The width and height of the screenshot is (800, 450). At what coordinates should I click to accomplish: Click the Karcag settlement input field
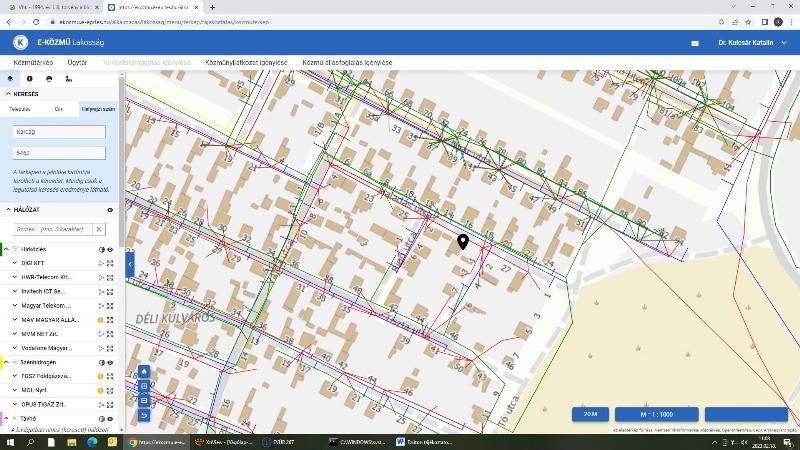[x=59, y=132]
